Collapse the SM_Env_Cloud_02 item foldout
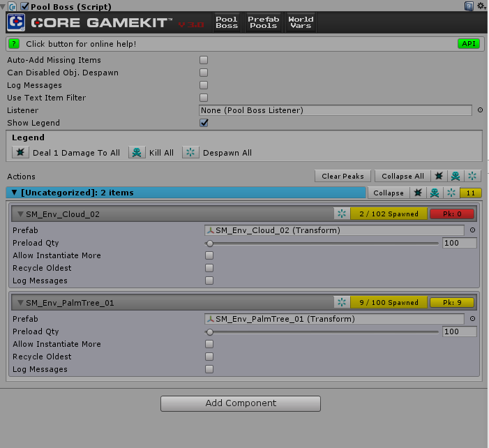 coord(21,214)
